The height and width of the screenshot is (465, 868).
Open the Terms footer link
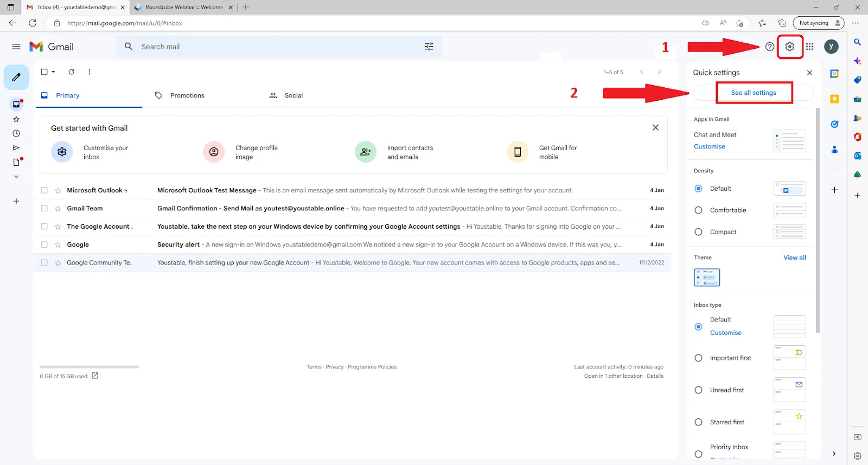pyautogui.click(x=314, y=367)
